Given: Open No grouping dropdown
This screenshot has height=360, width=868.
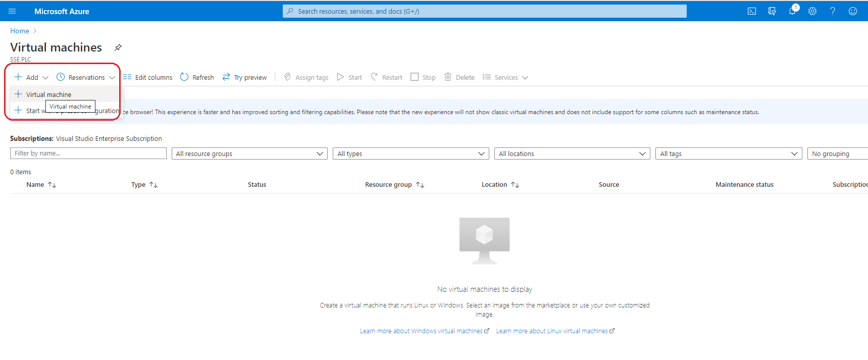Looking at the screenshot, I should [838, 153].
